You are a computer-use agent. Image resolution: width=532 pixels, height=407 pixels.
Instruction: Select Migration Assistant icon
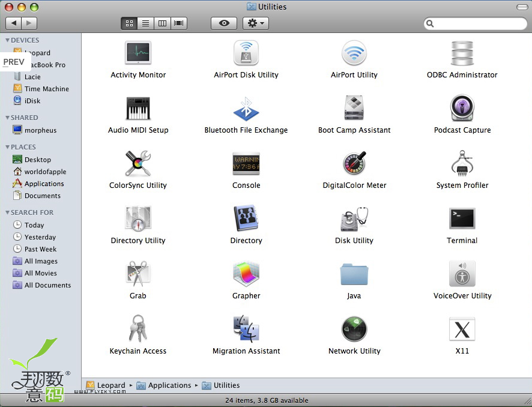point(246,328)
